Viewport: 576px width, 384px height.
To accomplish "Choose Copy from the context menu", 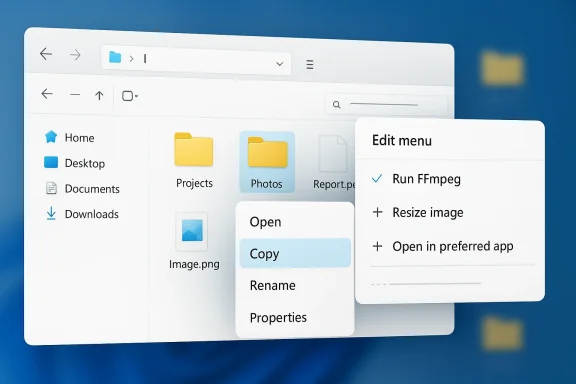I will (x=295, y=253).
